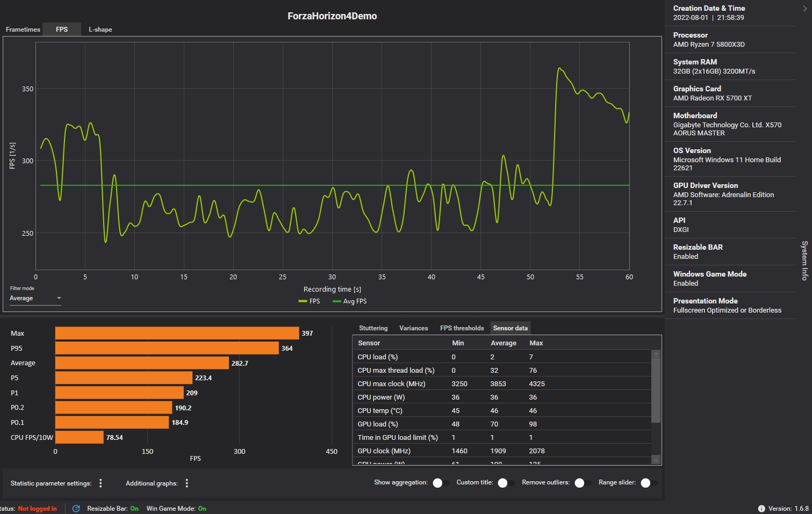Click the ForzaHorizon4Demo chart title

332,16
